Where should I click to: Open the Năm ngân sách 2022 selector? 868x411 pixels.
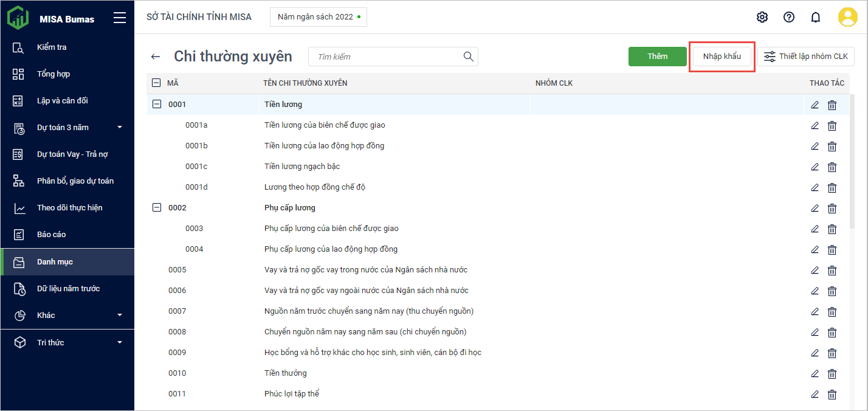coord(318,17)
